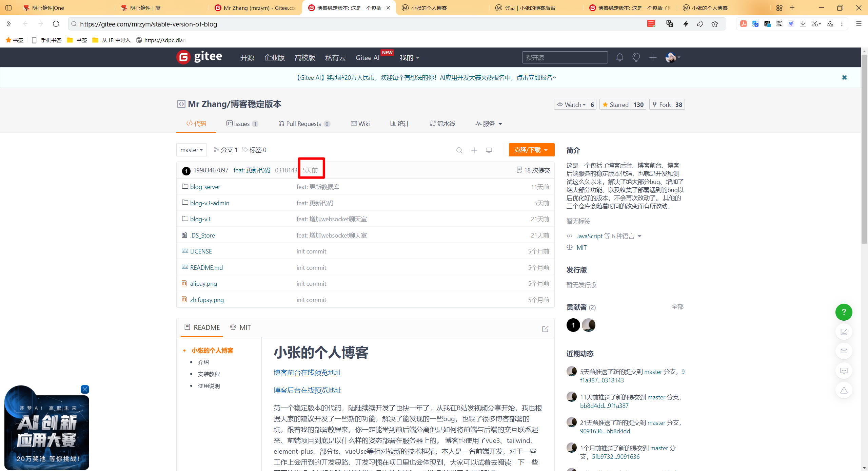
Task: Open the master branch dropdown
Action: (191, 150)
